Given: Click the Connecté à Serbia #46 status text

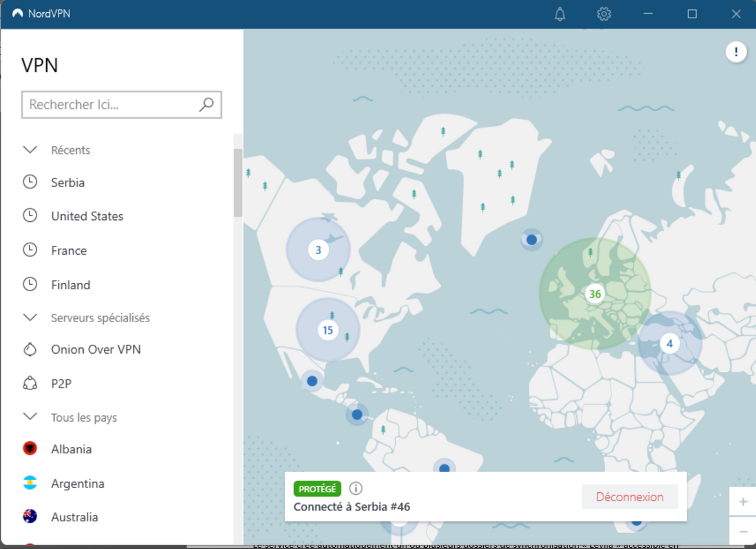Looking at the screenshot, I should [352, 507].
